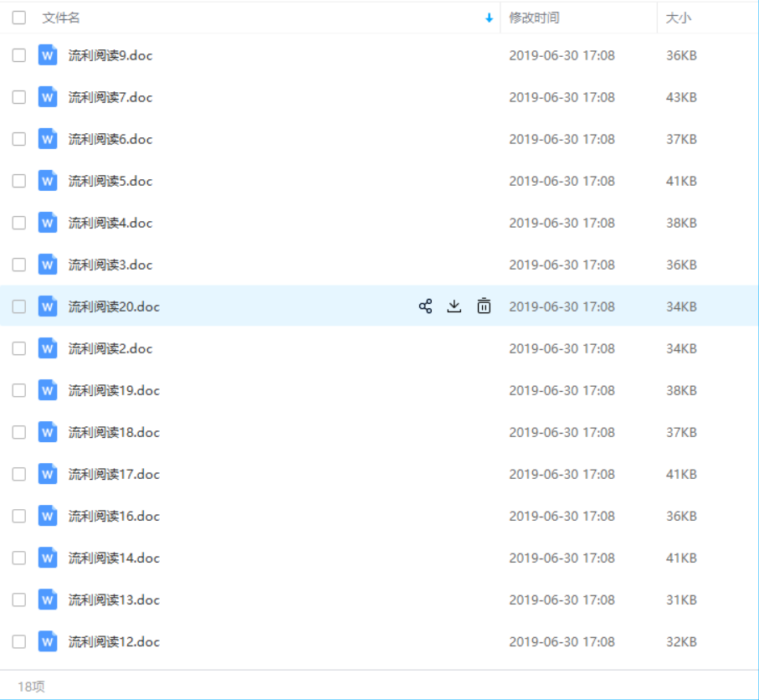The image size is (759, 700).
Task: Check the box for 流利阅读13.doc
Action: 19,600
